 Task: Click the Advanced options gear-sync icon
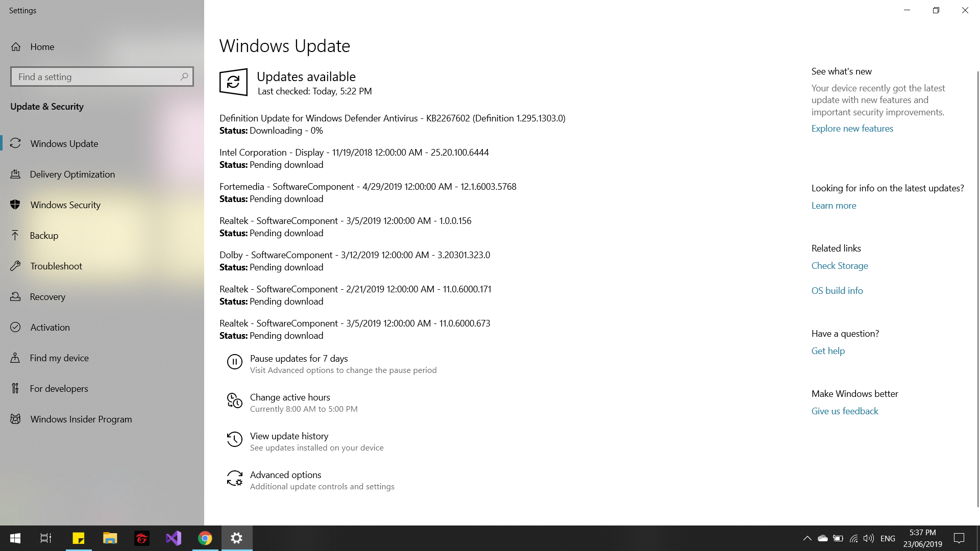[234, 478]
